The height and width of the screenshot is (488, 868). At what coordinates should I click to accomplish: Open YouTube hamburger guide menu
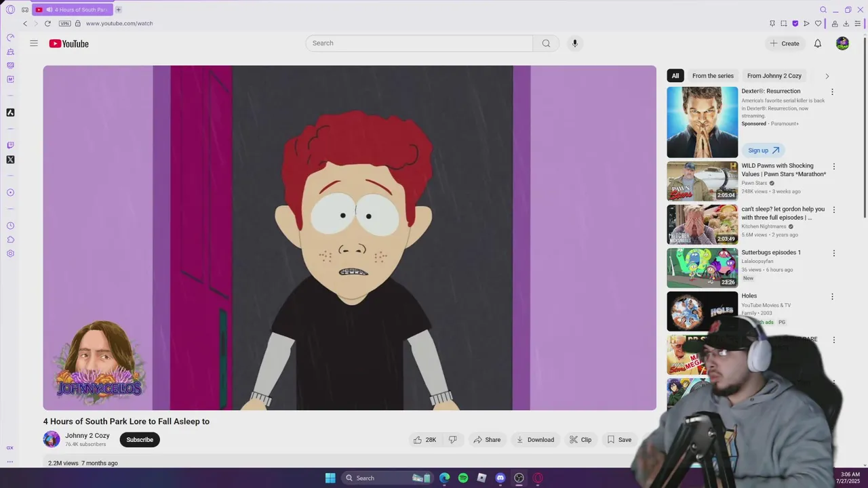34,43
